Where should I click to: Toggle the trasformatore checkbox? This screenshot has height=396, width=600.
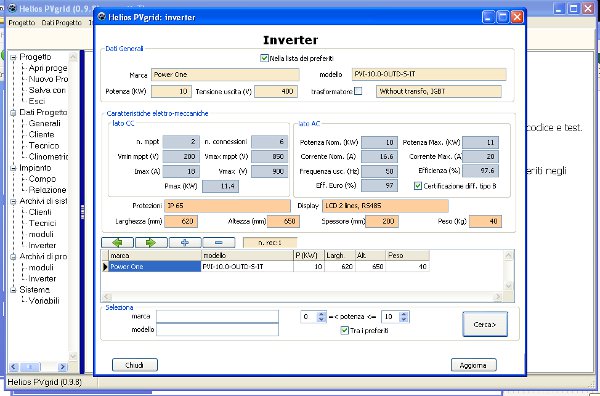(x=358, y=91)
